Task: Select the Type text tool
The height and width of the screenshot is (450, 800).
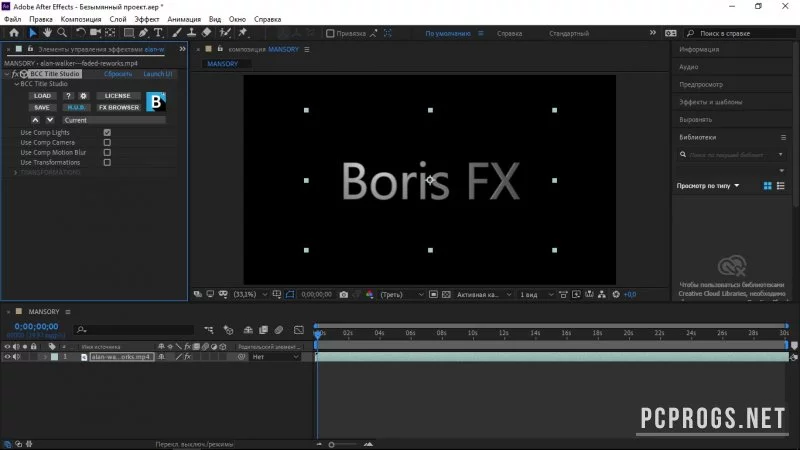Action: [x=158, y=33]
